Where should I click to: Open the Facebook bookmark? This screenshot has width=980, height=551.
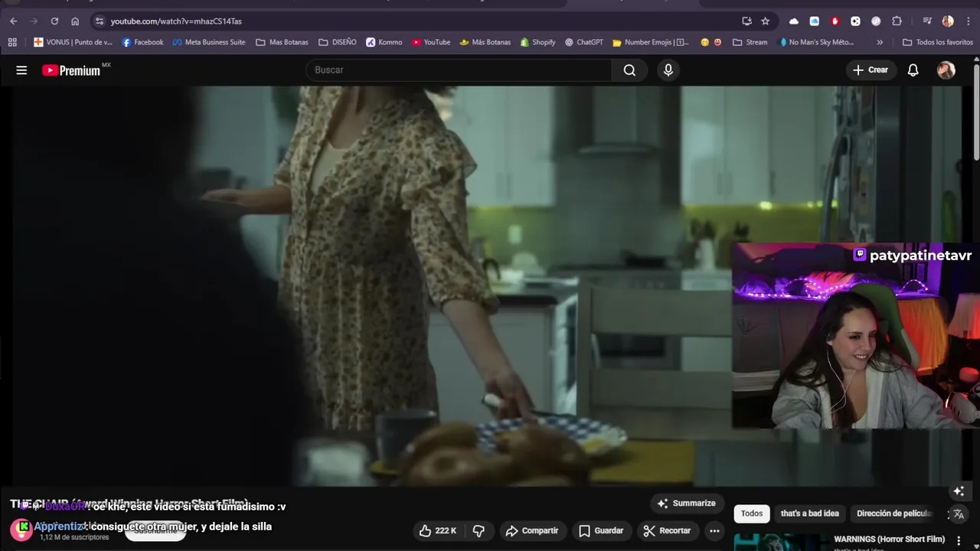(142, 42)
